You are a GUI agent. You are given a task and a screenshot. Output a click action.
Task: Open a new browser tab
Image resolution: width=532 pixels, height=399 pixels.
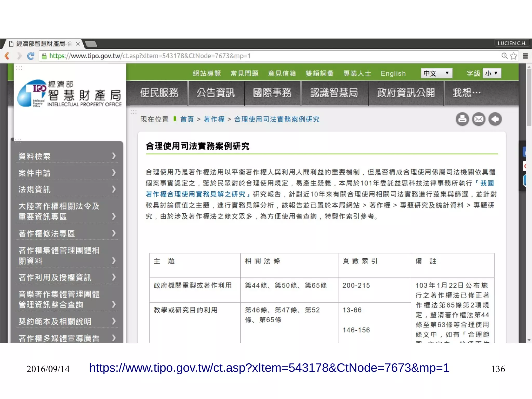91,44
